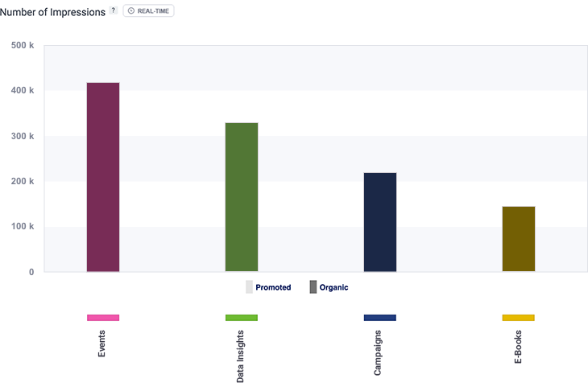588x391 pixels.
Task: Toggle the Promoted legend swatch
Action: pos(249,287)
